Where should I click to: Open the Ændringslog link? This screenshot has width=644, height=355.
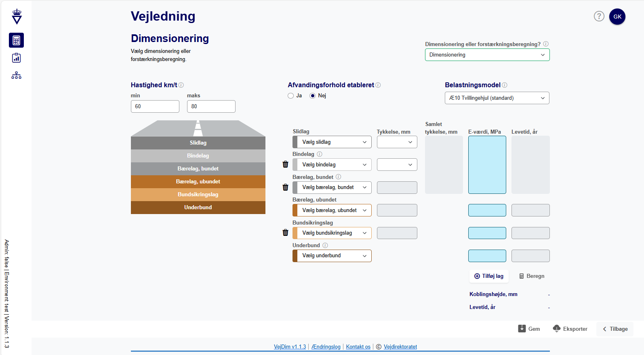pyautogui.click(x=326, y=347)
